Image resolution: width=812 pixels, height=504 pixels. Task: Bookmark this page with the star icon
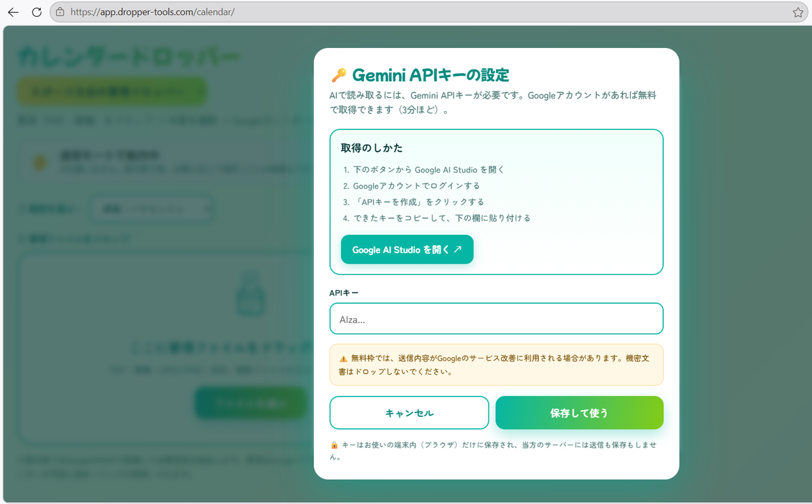click(x=798, y=12)
